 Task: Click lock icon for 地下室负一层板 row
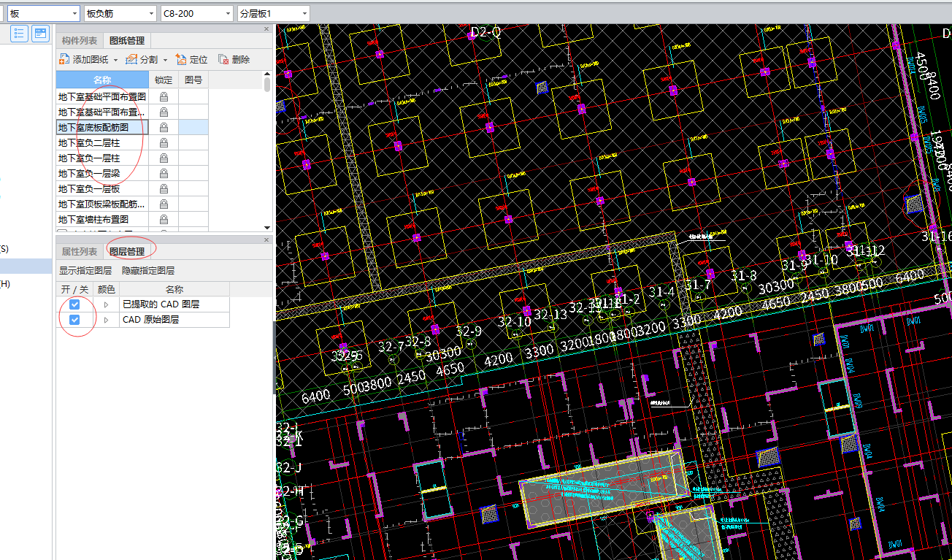[x=164, y=188]
